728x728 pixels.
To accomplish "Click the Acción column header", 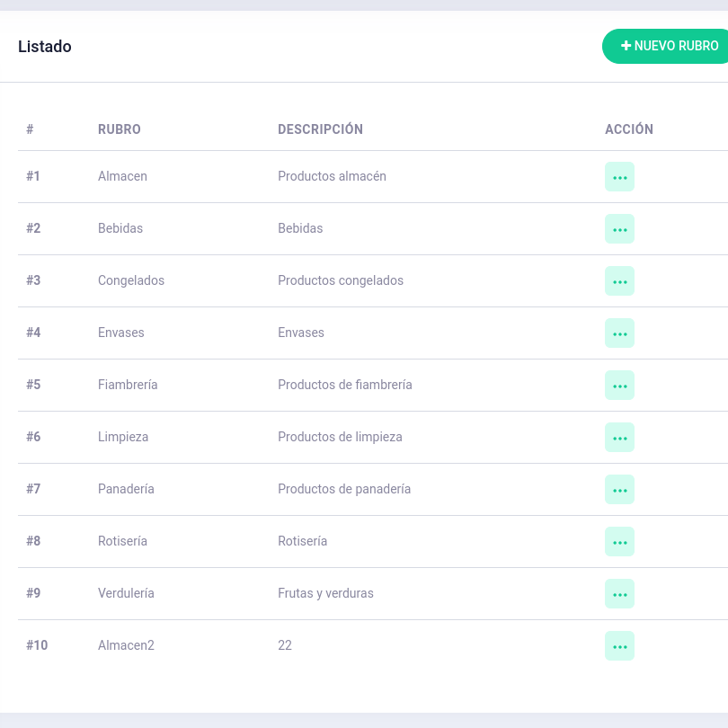I will 629,129.
